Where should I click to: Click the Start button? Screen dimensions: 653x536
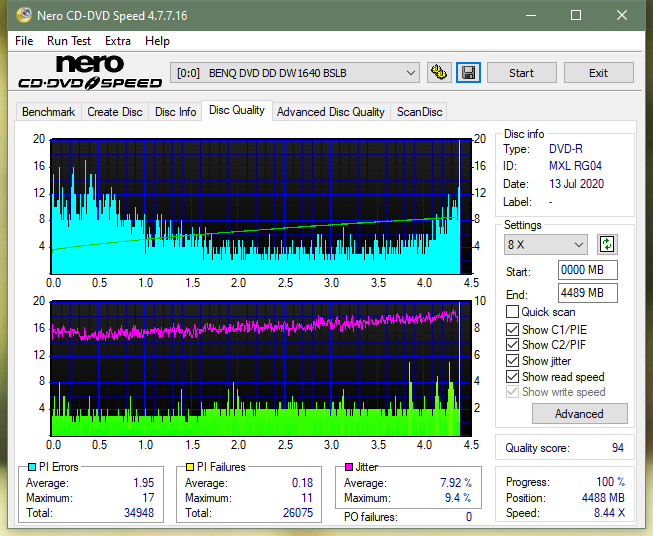521,73
